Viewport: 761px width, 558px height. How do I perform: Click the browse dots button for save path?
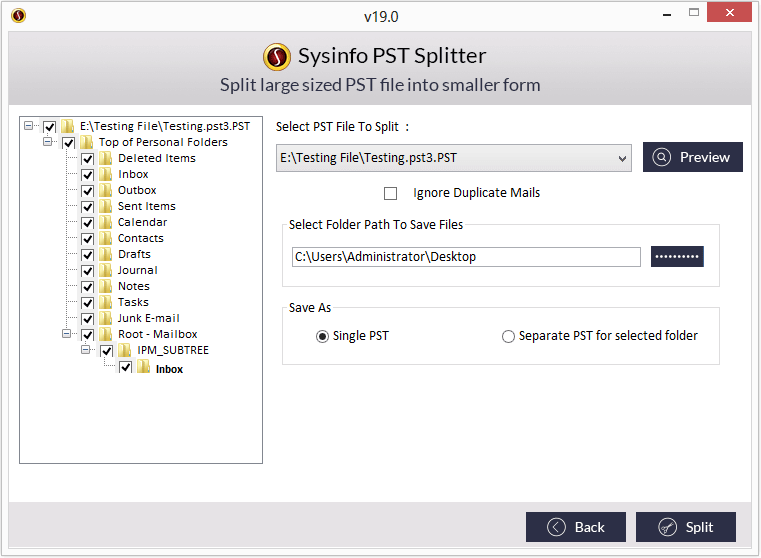click(677, 257)
